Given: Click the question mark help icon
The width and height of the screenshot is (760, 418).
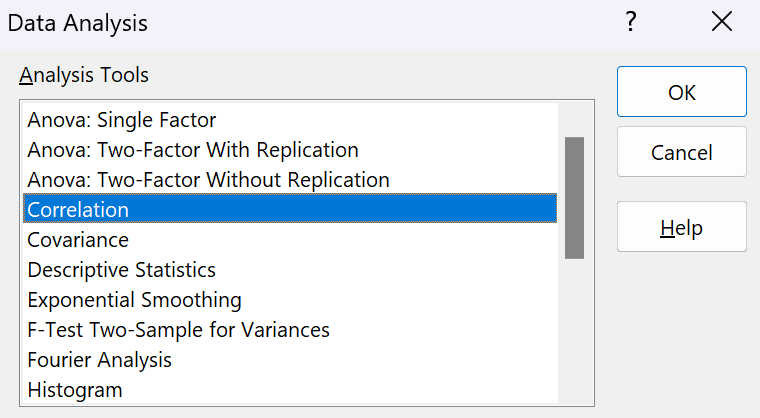Looking at the screenshot, I should (x=630, y=22).
